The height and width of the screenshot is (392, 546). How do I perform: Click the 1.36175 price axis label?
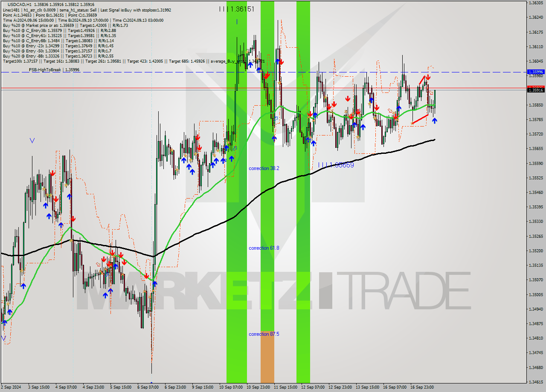(x=536, y=32)
